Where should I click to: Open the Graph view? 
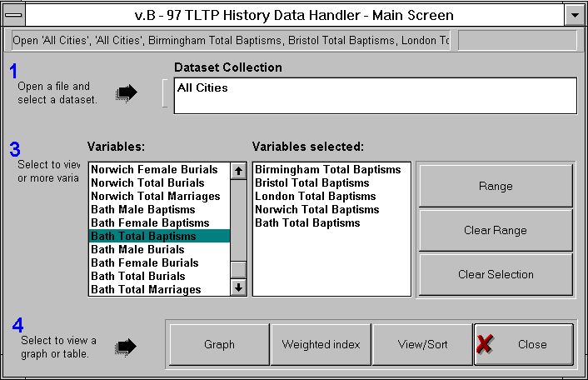click(219, 344)
